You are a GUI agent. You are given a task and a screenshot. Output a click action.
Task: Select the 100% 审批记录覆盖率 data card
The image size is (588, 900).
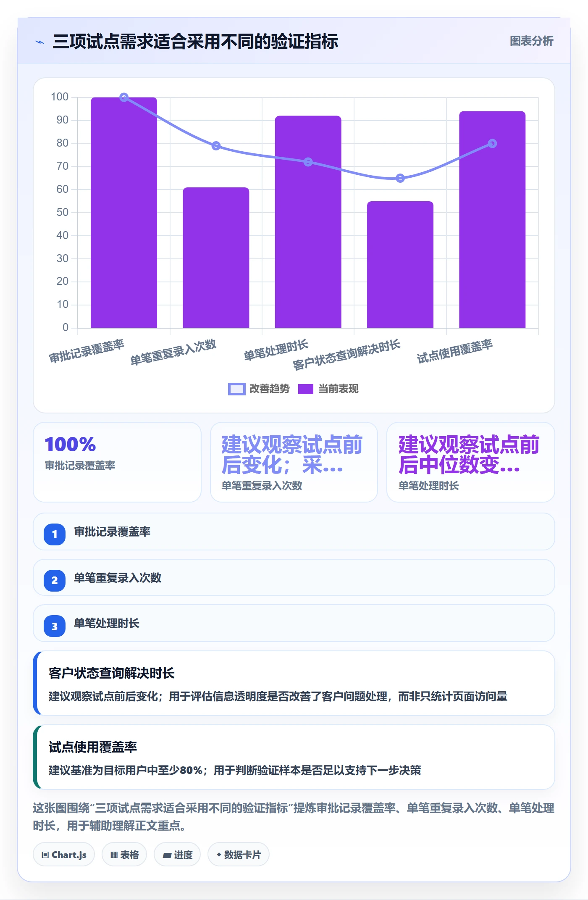(x=117, y=462)
